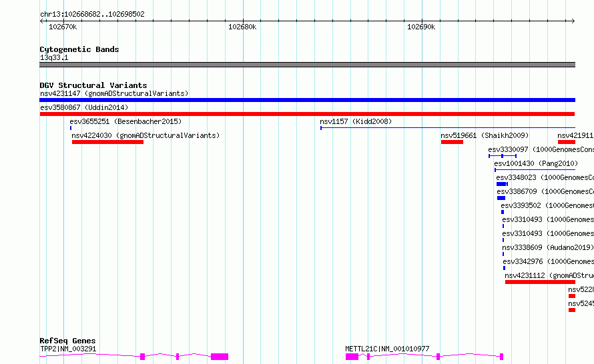
Task: Open the esv3342976 variant label
Action: pyautogui.click(x=548, y=261)
